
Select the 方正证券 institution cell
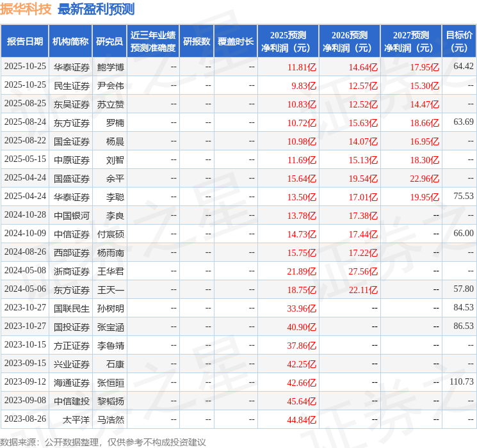72,346
